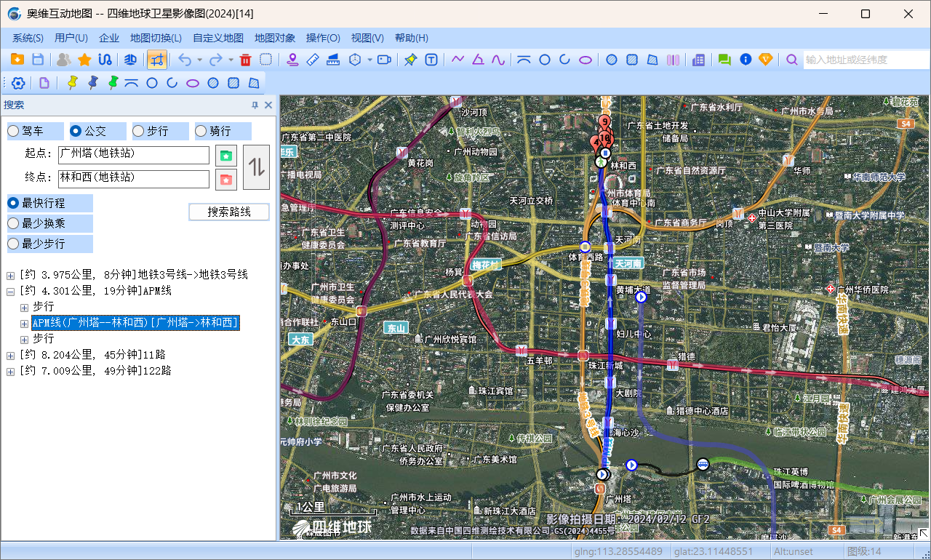931x560 pixels.
Task: Select the T text label tool
Action: [x=431, y=60]
